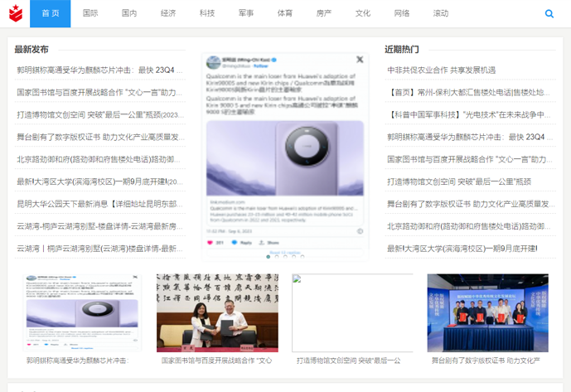
Task: Click the broken image for 打造博物馆文创空间
Action: [x=352, y=312]
